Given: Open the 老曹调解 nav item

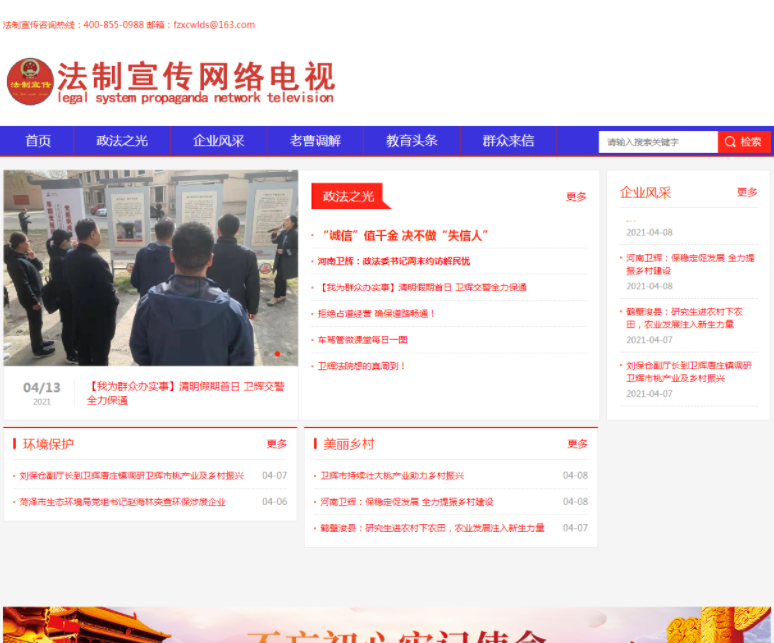Looking at the screenshot, I should tap(315, 141).
